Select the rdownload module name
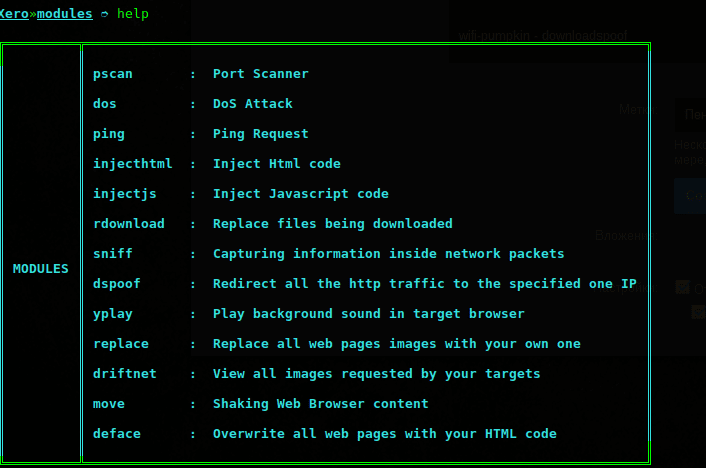Viewport: 706px width, 468px height. pyautogui.click(x=129, y=224)
